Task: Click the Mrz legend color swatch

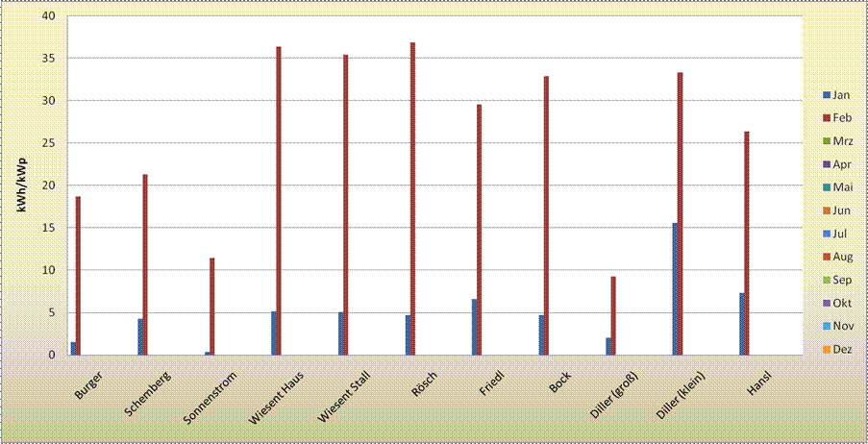Action: point(827,141)
